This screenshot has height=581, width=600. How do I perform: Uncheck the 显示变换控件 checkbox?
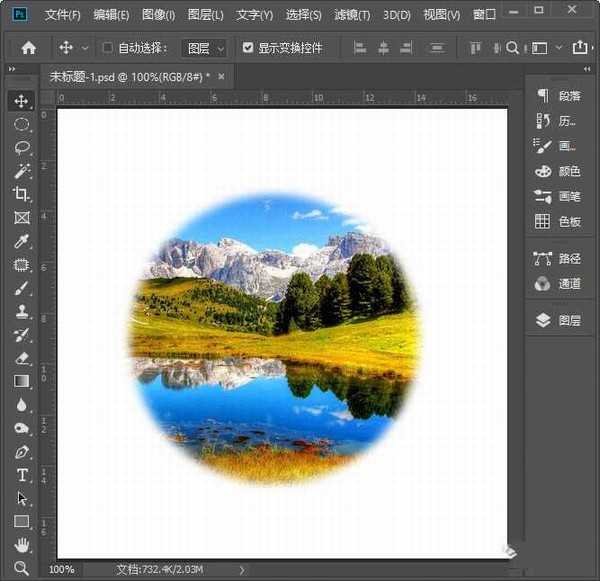248,47
